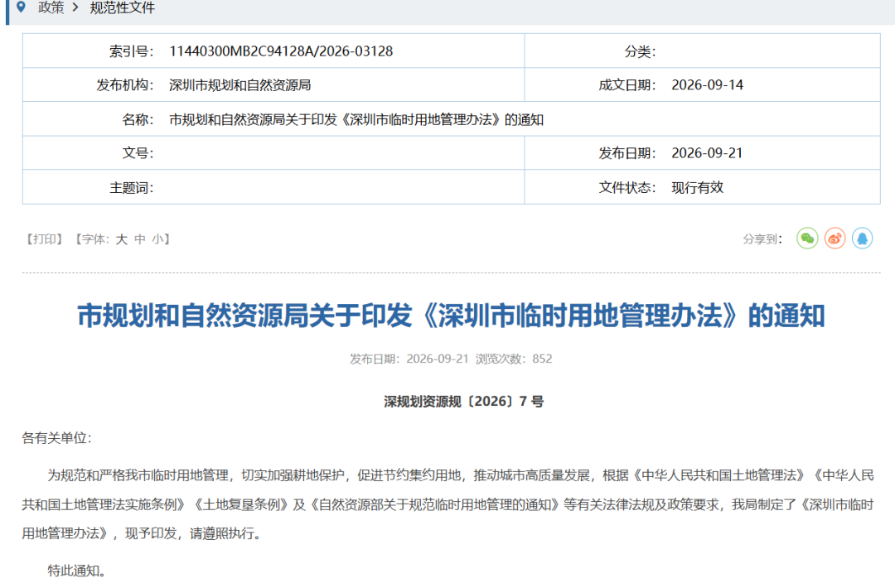This screenshot has width=895, height=588.
Task: Open the 政策 breadcrumb link
Action: (51, 7)
